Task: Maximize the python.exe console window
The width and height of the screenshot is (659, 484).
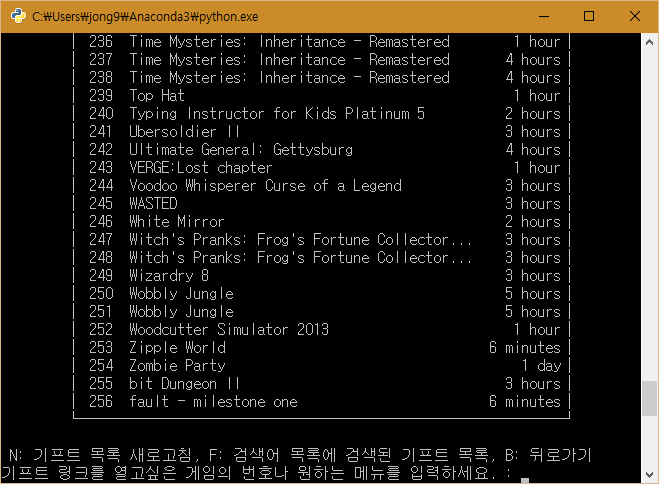Action: (589, 16)
